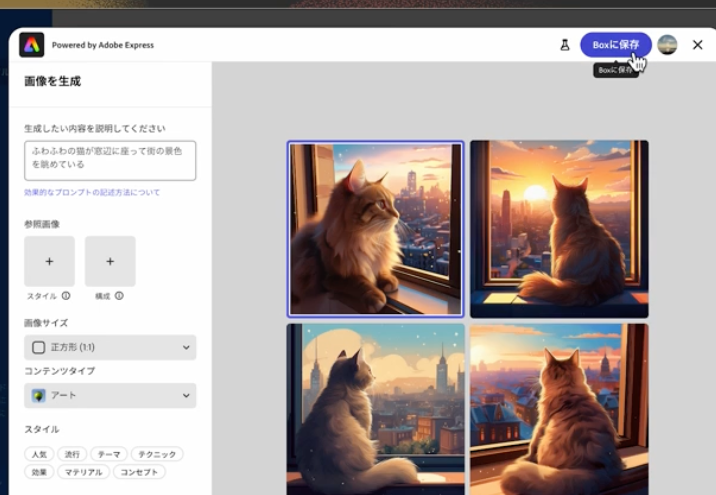Select the 流行 style tab
This screenshot has width=716, height=495.
(x=72, y=454)
